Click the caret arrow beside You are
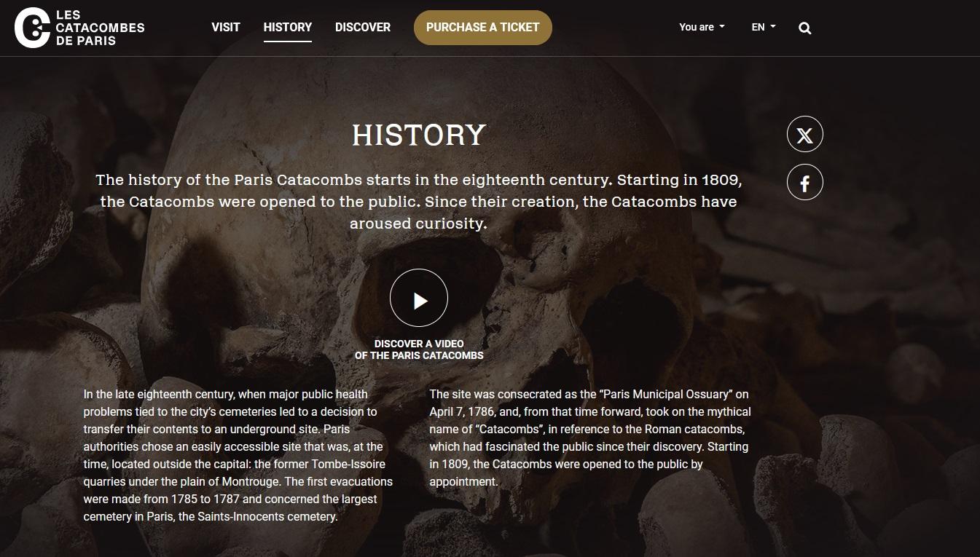This screenshot has height=557, width=980. (x=722, y=27)
